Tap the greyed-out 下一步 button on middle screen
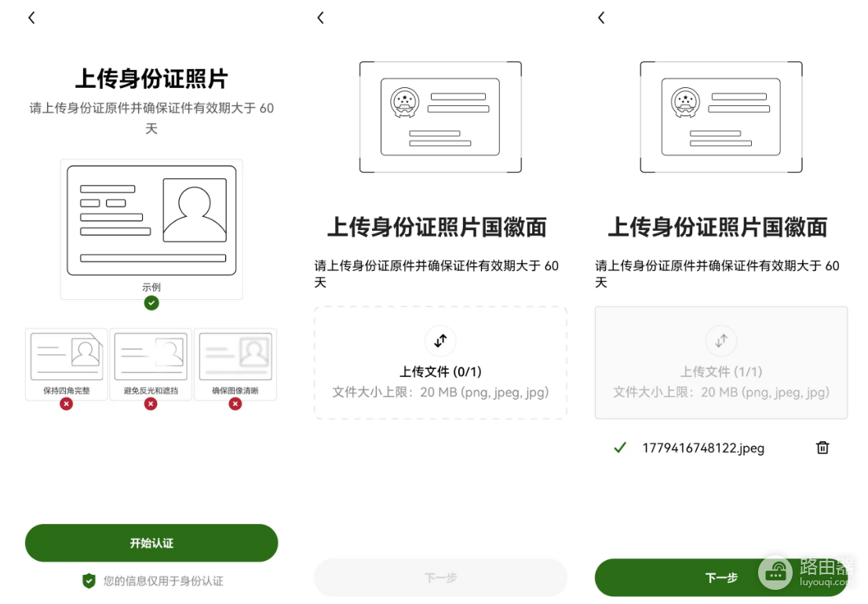868x604 pixels. 440,578
